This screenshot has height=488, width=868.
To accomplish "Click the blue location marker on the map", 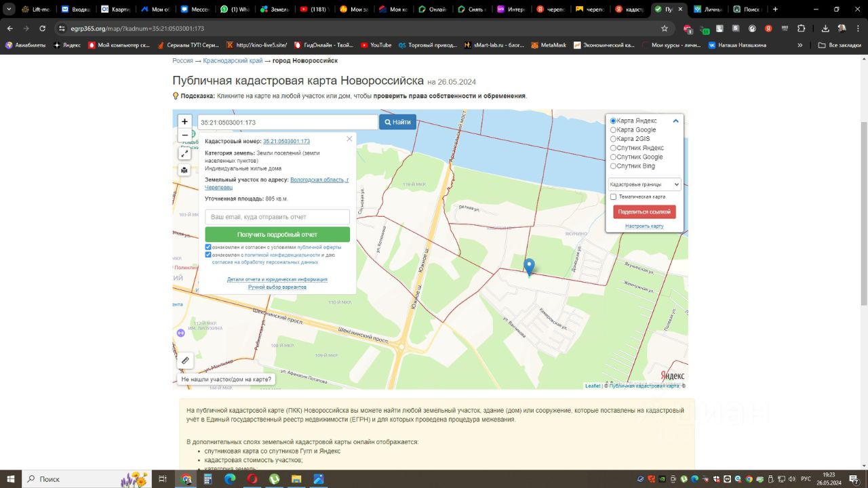I will pyautogui.click(x=530, y=267).
